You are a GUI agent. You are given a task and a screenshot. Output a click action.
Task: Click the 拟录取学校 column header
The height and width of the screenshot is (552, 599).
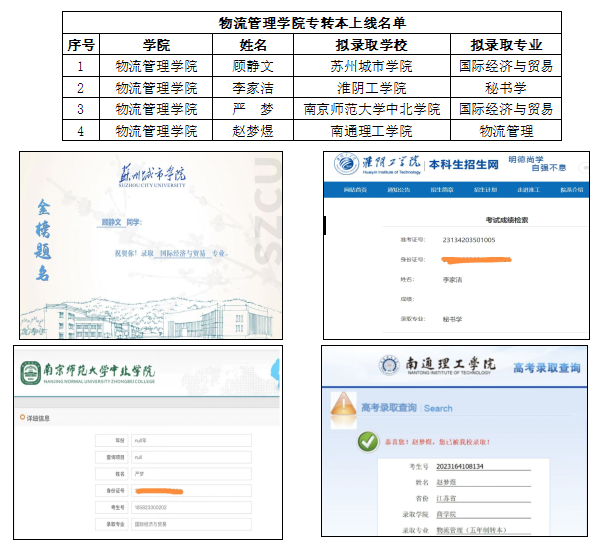pos(372,45)
